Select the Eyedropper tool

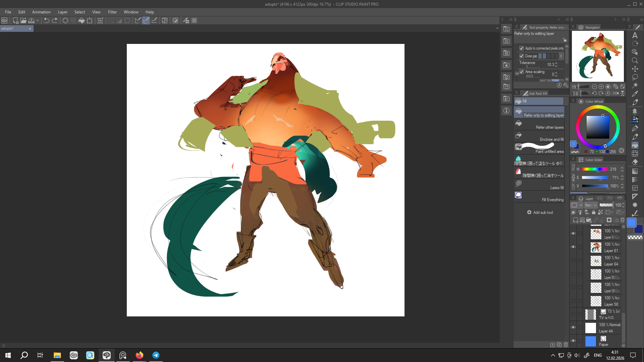[x=635, y=94]
